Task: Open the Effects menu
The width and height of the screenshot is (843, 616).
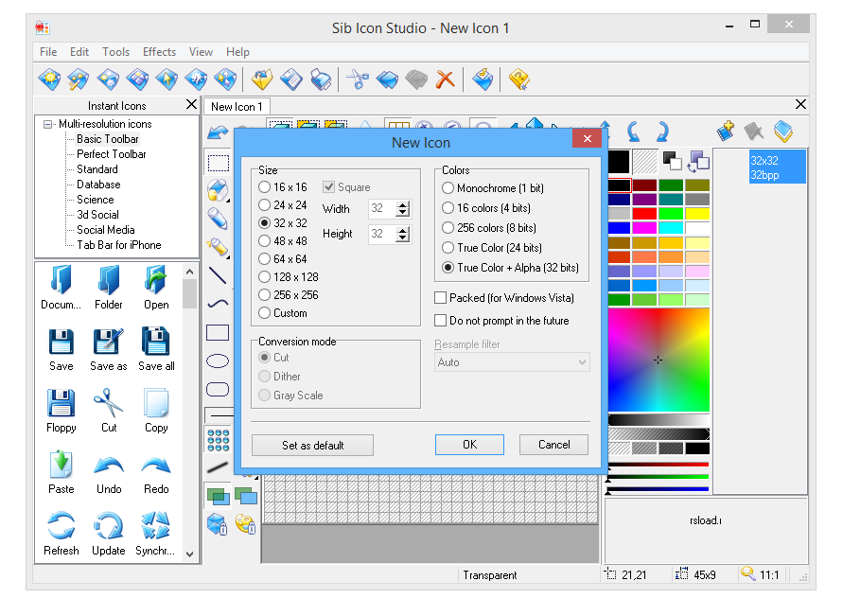Action: click(159, 52)
